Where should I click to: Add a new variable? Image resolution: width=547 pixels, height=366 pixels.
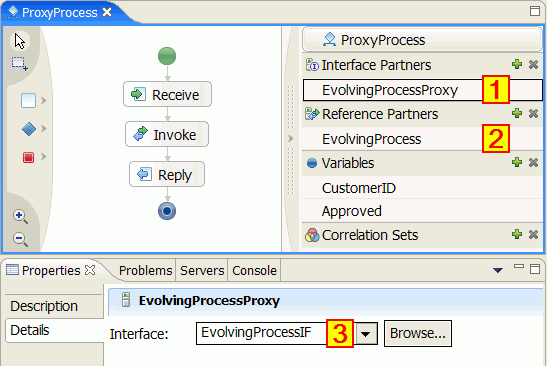tap(517, 162)
